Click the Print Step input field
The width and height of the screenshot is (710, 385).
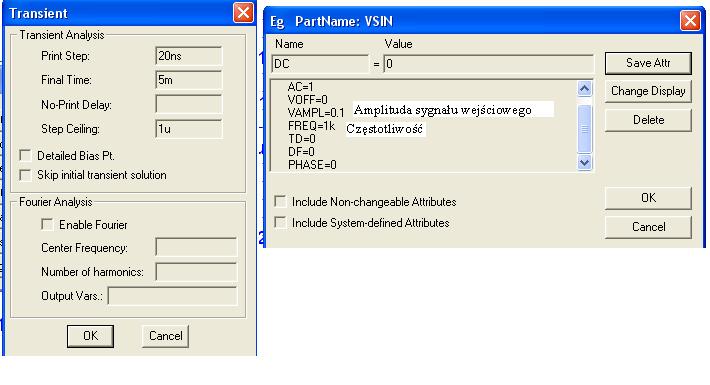[x=188, y=56]
